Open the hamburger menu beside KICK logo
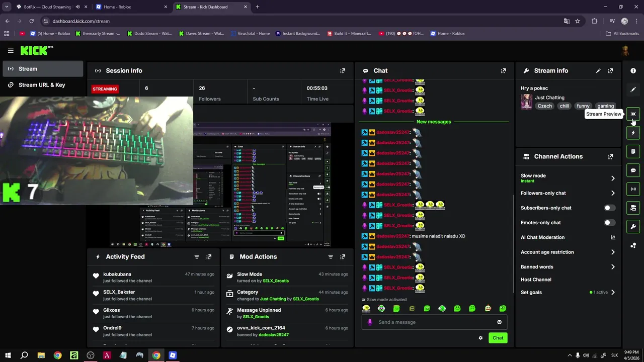 [x=11, y=51]
